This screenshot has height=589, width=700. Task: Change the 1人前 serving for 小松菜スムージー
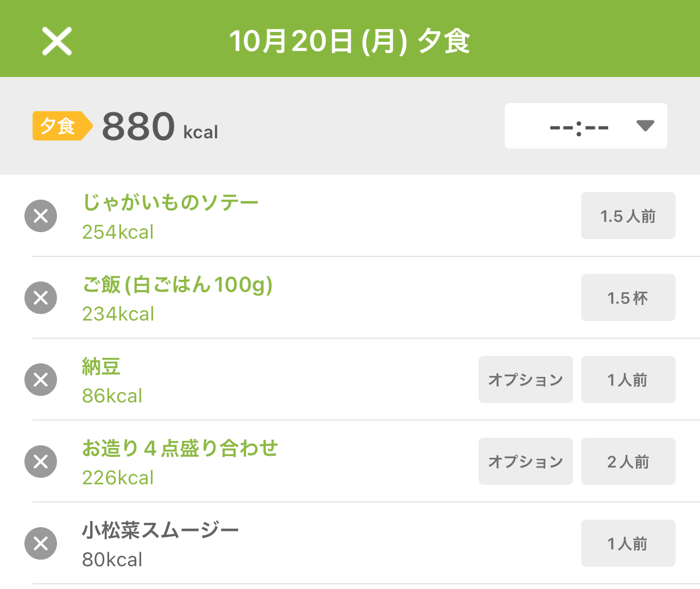[x=628, y=543]
